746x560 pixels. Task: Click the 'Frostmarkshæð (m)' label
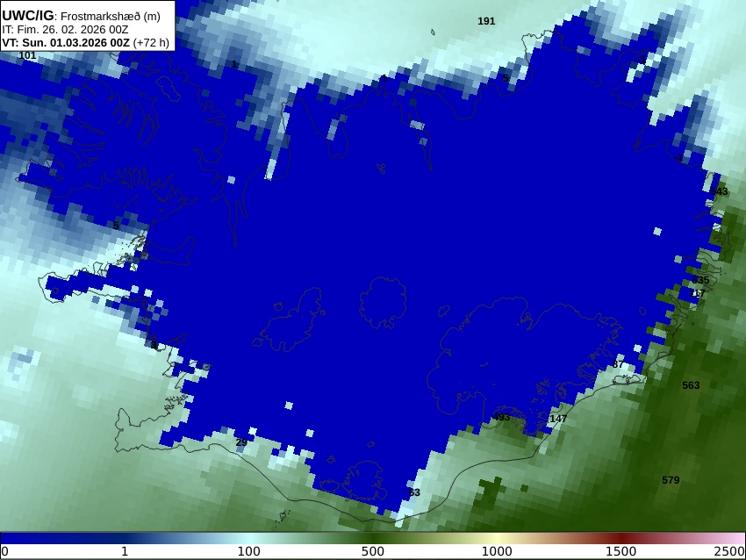[111, 17]
